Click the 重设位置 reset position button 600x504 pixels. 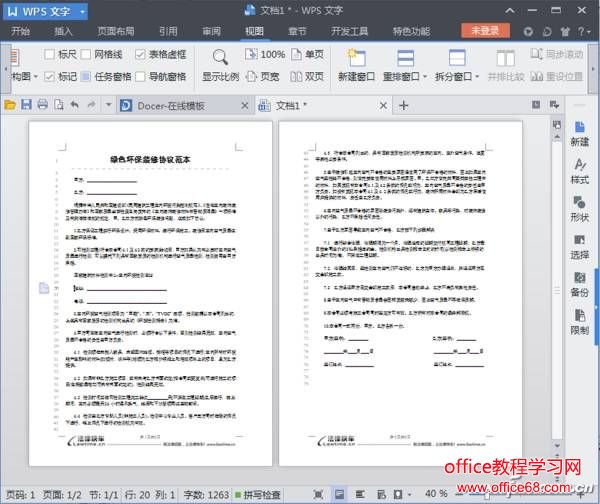[x=557, y=77]
